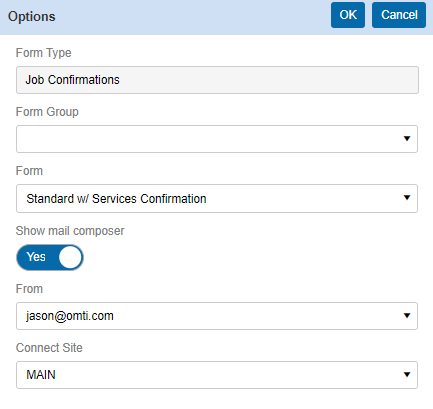Click the Form dropdown arrow icon
This screenshot has height=409, width=433.
pos(407,198)
